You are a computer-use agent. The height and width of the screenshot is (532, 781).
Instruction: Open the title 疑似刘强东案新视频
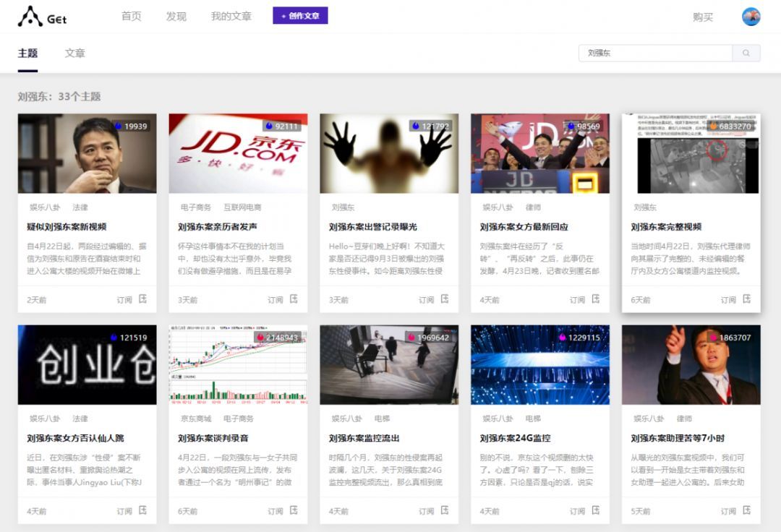click(x=67, y=226)
